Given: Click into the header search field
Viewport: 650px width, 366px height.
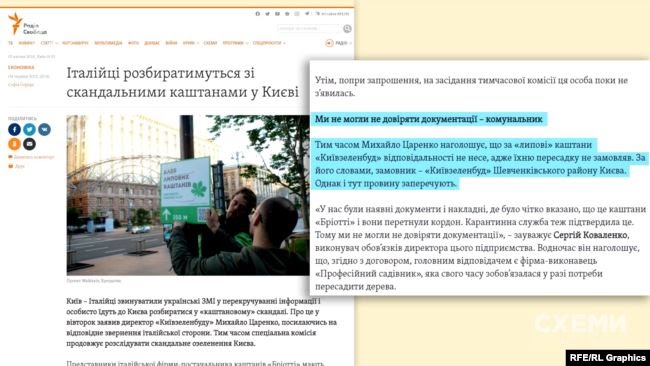Looking at the screenshot, I should pos(309,29).
